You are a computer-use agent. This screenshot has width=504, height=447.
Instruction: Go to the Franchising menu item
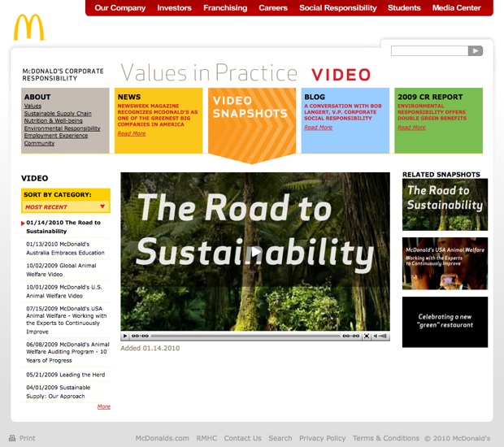coord(225,8)
